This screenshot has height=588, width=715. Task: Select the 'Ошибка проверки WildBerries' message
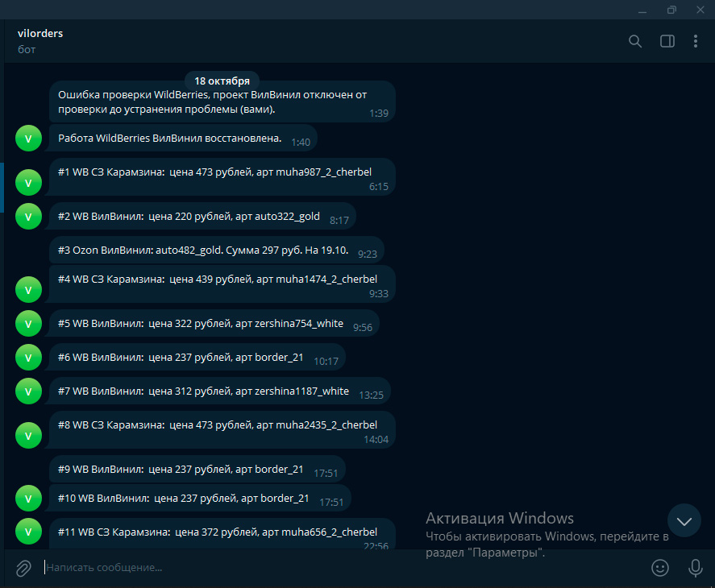222,101
